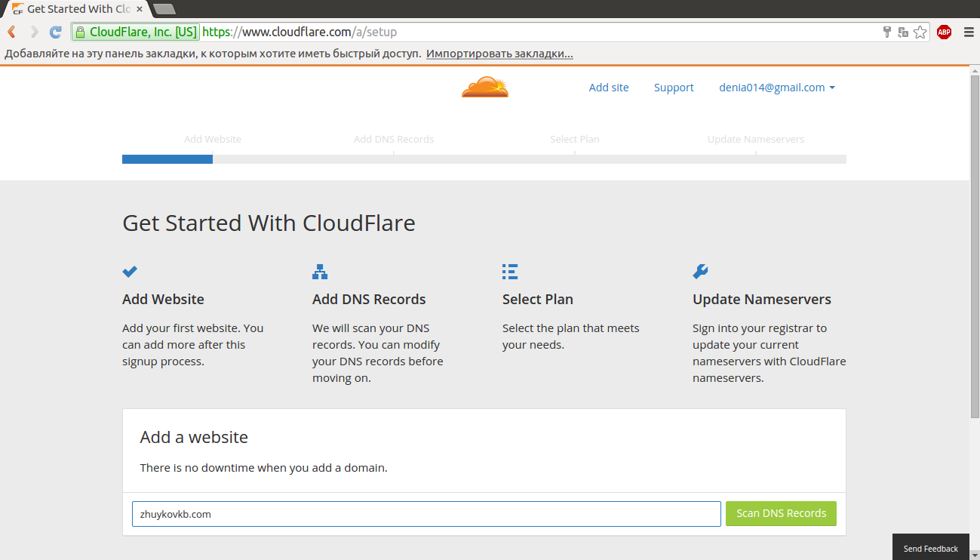Screen dimensions: 980x560
Task: Click the browser forward arrow
Action: (x=34, y=32)
